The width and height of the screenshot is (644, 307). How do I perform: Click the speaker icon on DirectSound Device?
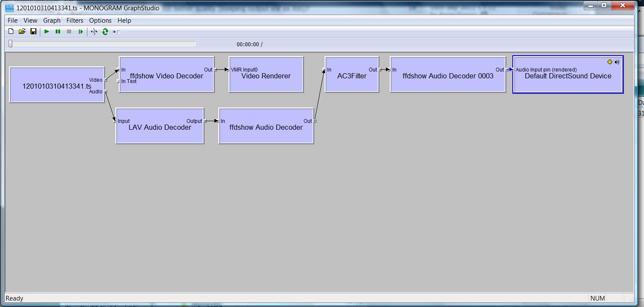617,62
